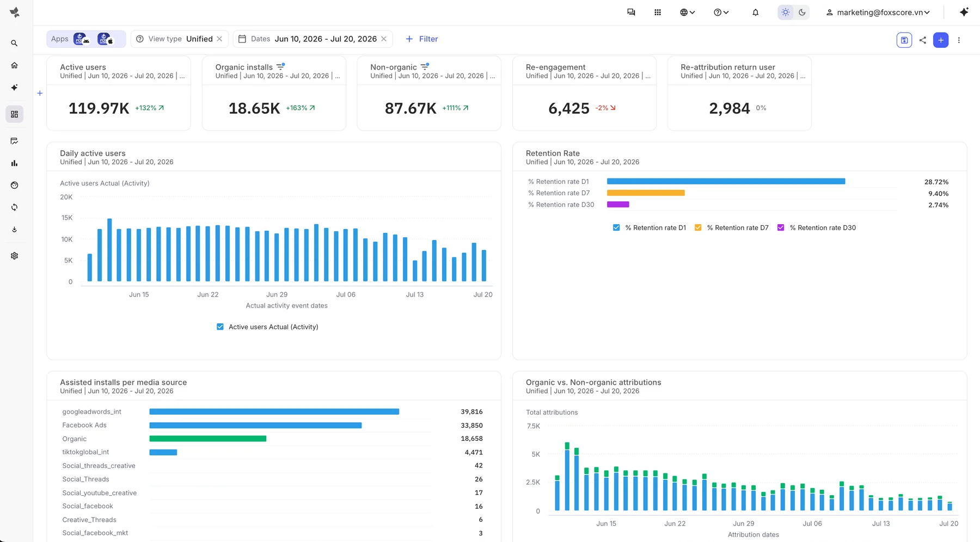Open the three-dot more options menu
Viewport: 980px width, 542px height.
tap(959, 40)
